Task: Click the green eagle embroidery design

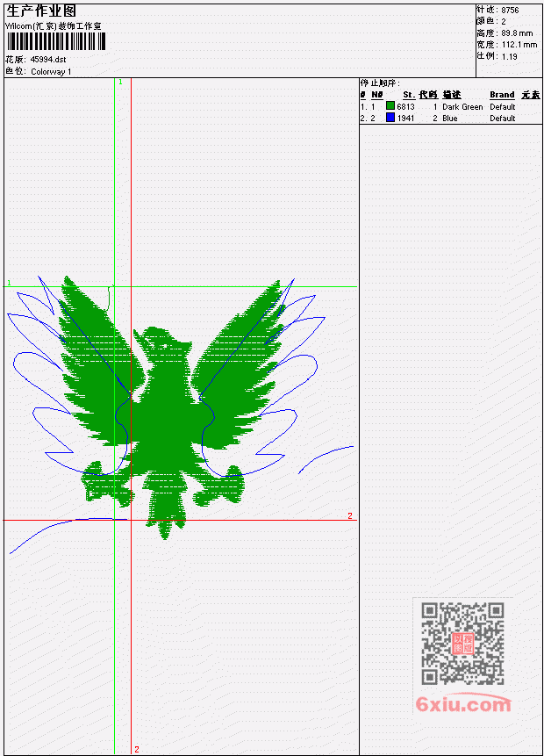Action: [166, 405]
